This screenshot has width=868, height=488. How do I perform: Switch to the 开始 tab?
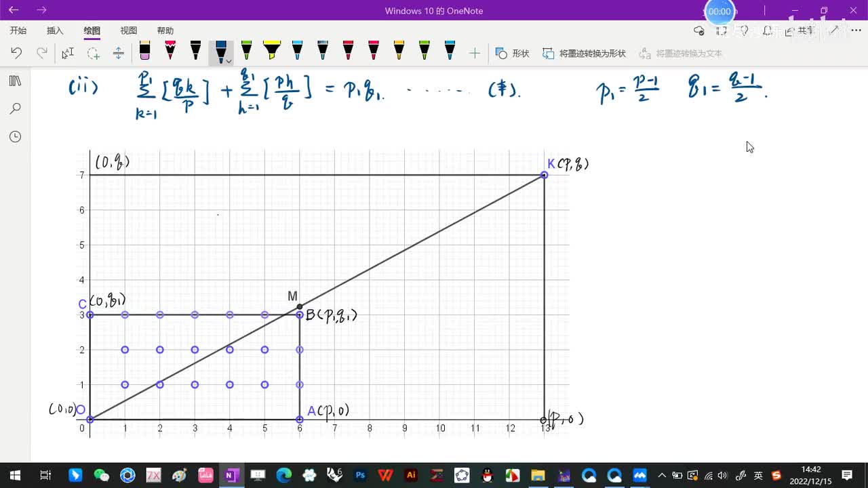point(18,30)
